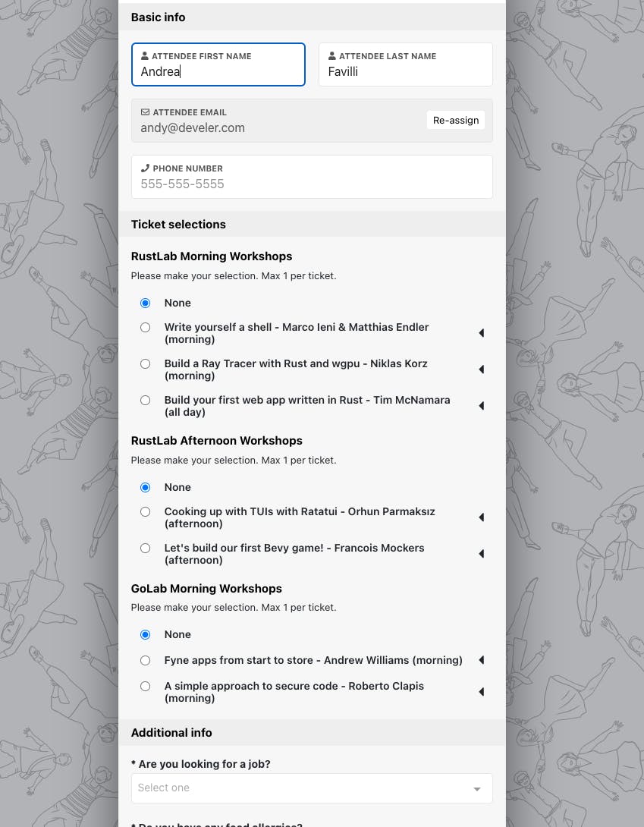644x827 pixels.
Task: Select None under RustLab Afternoon Workshops
Action: (145, 487)
